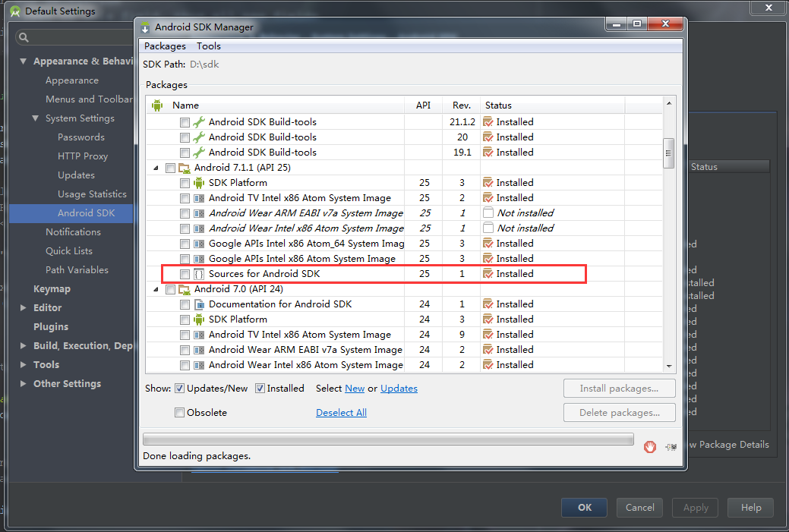The image size is (789, 532).
Task: Click the installed status icon for Build-tools 21.1.2
Action: (488, 121)
